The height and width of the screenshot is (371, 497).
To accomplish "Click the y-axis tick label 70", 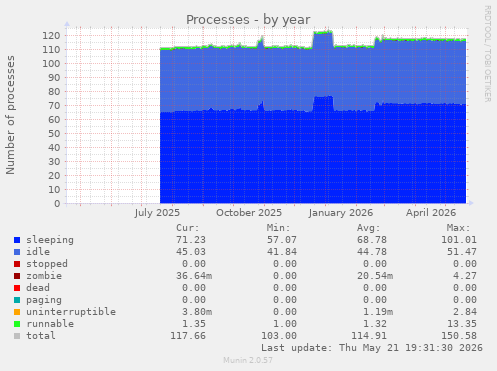I will coord(54,106).
